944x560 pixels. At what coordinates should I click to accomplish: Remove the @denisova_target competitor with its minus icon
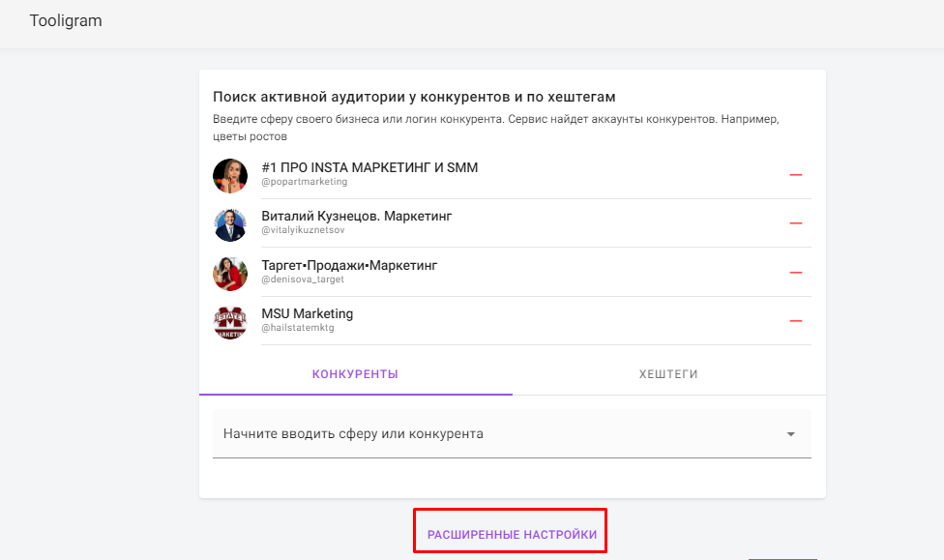point(795,272)
